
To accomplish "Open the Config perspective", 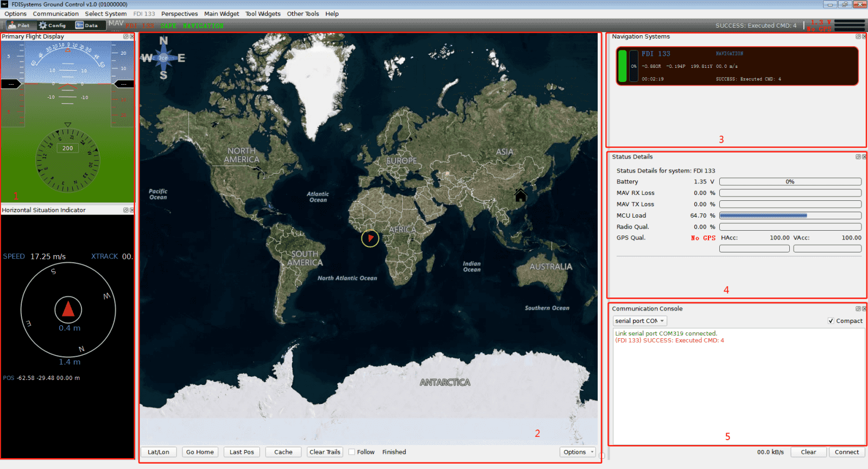I will coord(52,26).
